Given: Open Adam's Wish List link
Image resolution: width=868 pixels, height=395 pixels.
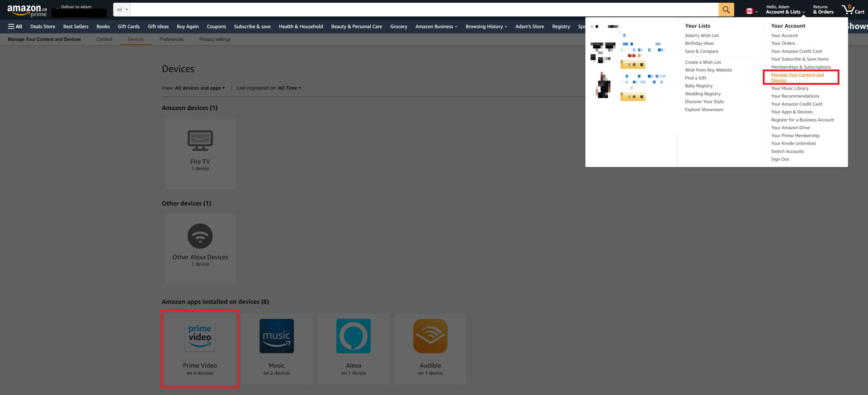Looking at the screenshot, I should pyautogui.click(x=702, y=36).
